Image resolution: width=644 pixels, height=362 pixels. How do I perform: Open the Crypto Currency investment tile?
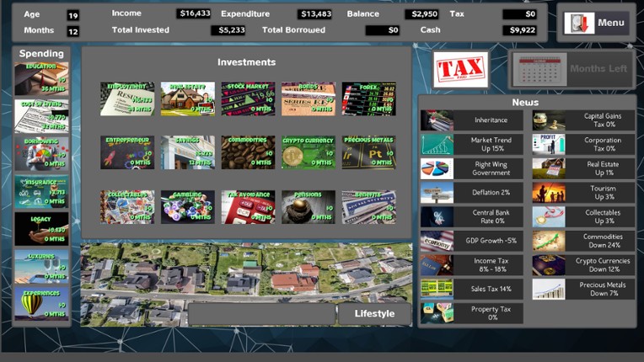click(x=309, y=152)
